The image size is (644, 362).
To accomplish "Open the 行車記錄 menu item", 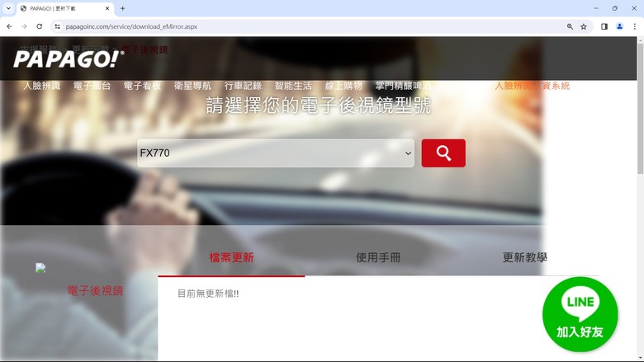I will pos(243,86).
